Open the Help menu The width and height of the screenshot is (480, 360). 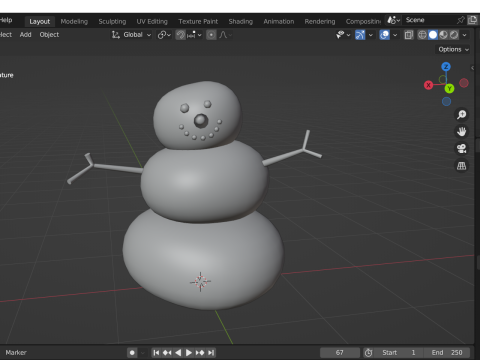6,20
